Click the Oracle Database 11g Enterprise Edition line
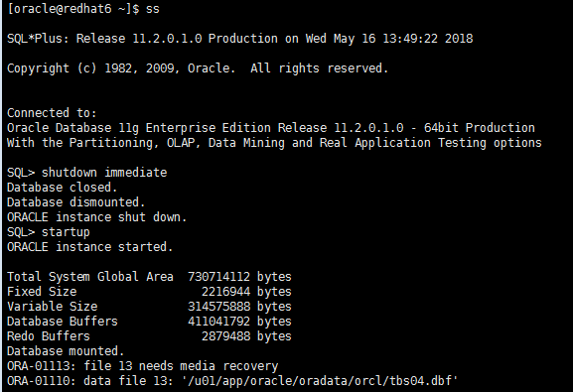 coord(271,128)
